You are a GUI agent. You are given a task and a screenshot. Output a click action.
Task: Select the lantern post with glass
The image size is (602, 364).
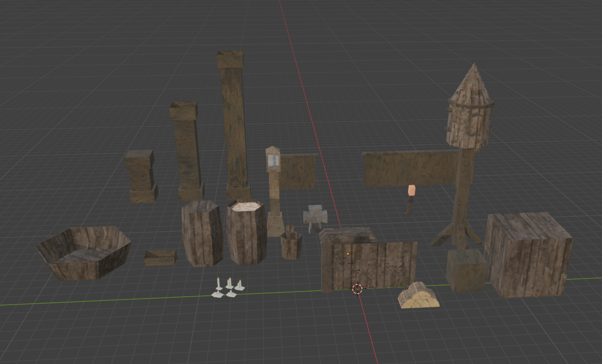click(274, 192)
